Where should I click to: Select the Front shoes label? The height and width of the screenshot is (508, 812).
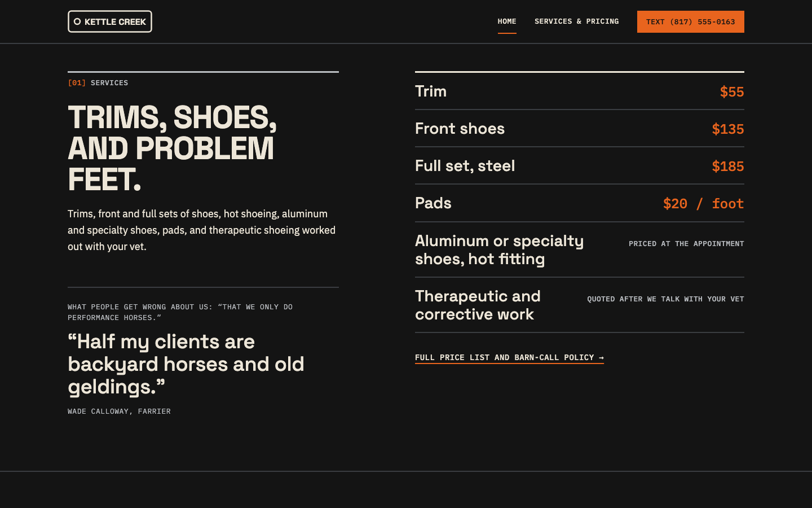coord(460,129)
